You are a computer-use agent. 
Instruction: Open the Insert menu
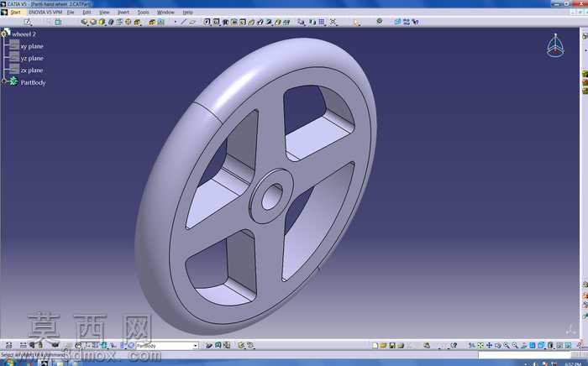[123, 13]
